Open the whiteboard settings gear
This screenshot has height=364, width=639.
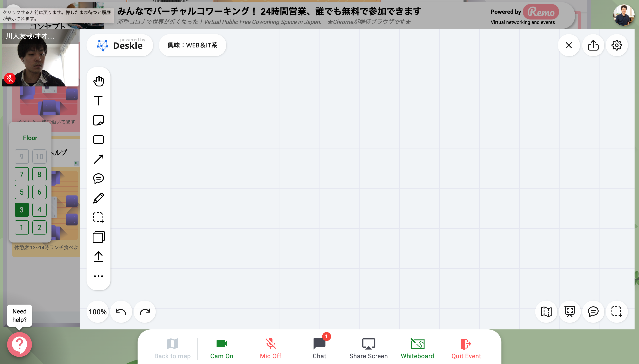point(617,45)
